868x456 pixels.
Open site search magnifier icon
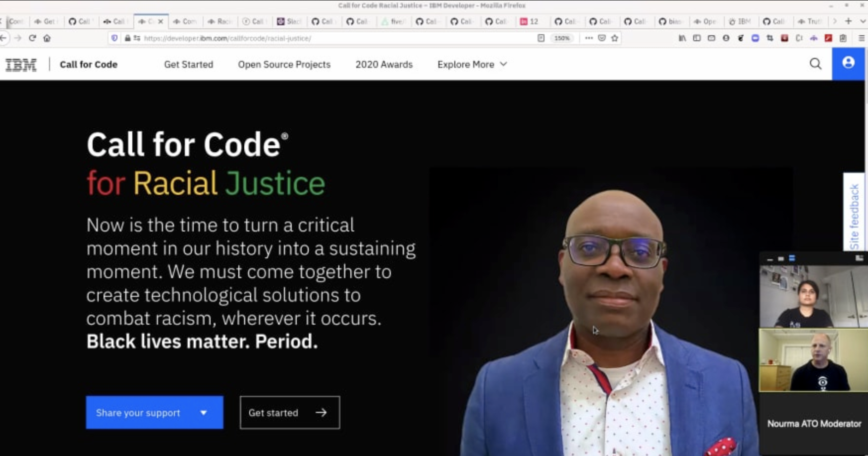[815, 63]
